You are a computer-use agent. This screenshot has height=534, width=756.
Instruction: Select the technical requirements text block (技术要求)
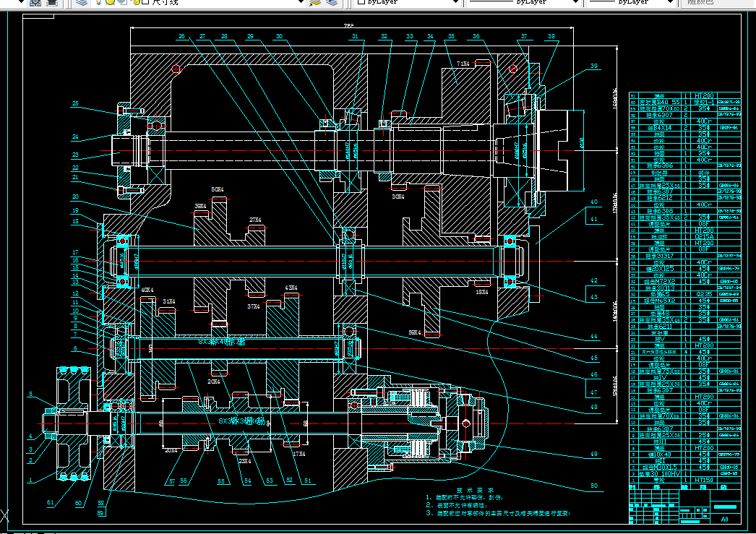click(497, 501)
